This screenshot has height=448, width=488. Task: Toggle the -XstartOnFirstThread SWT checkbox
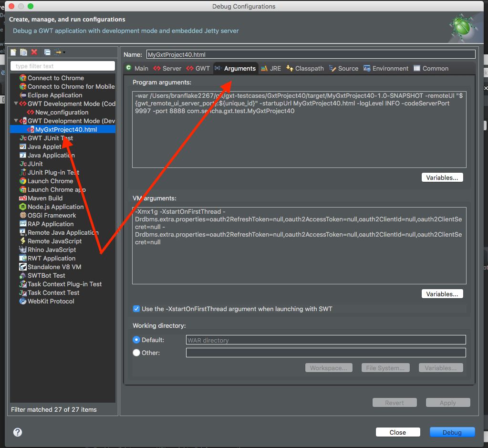coord(136,309)
